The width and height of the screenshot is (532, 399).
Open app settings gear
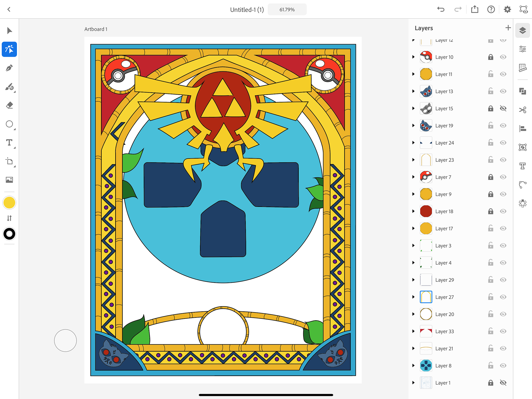point(507,9)
